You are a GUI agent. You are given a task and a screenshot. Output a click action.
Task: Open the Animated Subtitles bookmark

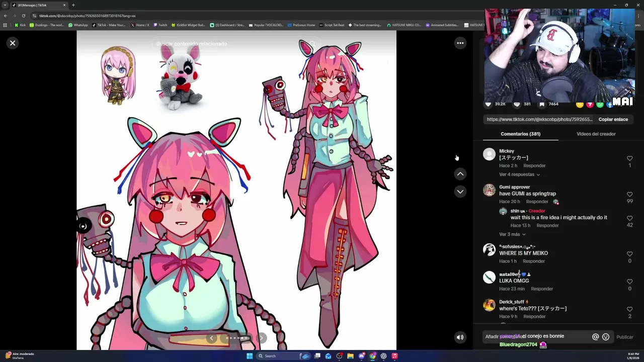pos(442,25)
